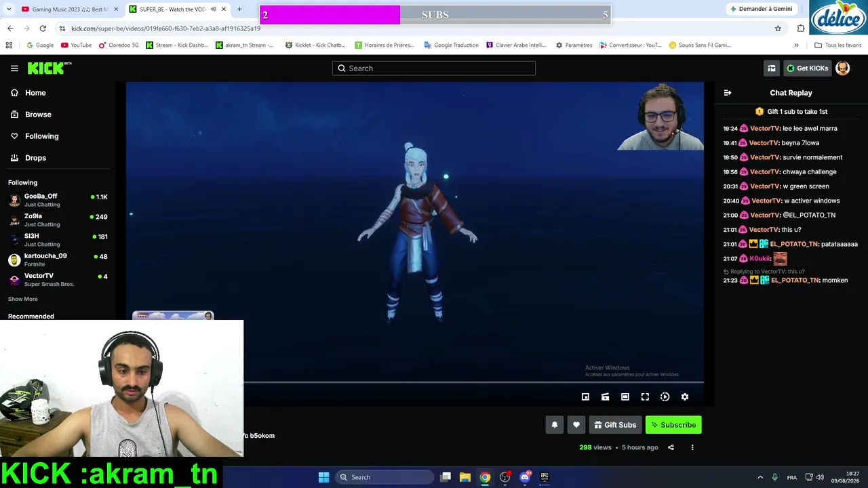The height and width of the screenshot is (488, 868).
Task: Click the KICK logo
Action: pyautogui.click(x=49, y=68)
